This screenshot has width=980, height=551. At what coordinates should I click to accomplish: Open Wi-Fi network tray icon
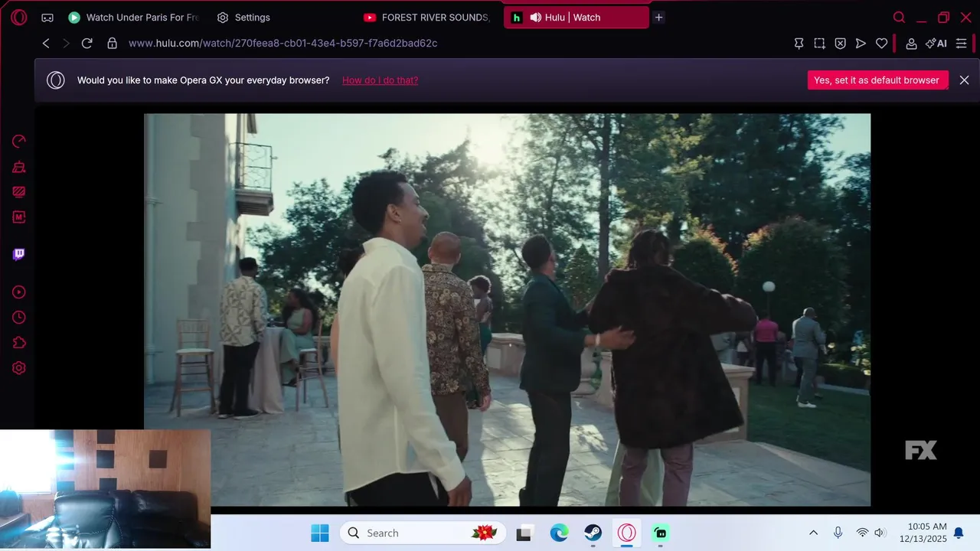(x=862, y=533)
